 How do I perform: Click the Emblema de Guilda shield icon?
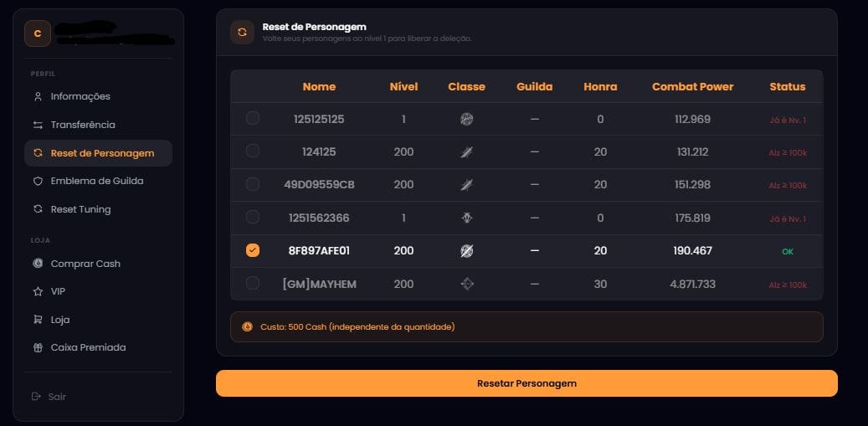38,181
